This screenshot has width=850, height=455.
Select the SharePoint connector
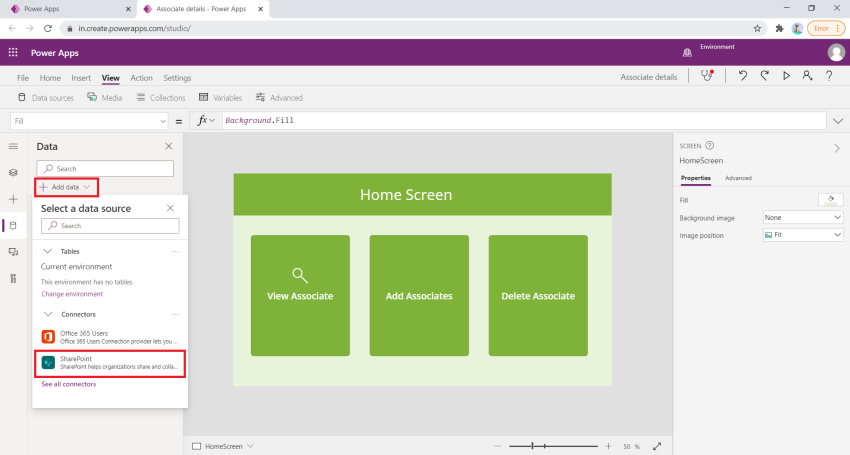(110, 363)
